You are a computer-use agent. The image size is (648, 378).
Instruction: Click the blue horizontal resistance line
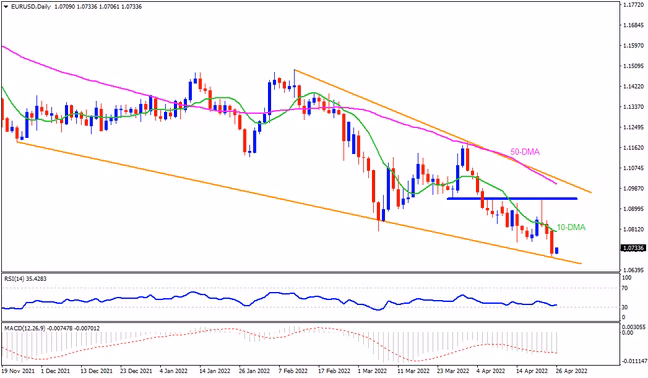click(x=512, y=199)
